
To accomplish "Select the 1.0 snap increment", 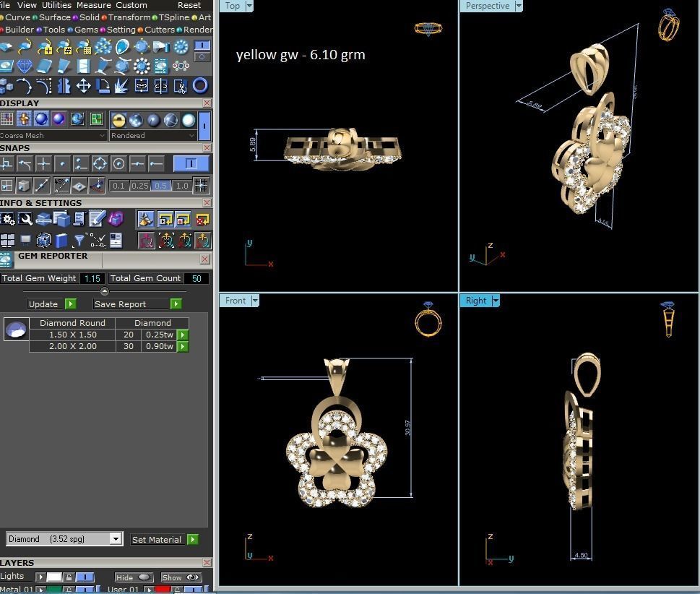I will (182, 185).
